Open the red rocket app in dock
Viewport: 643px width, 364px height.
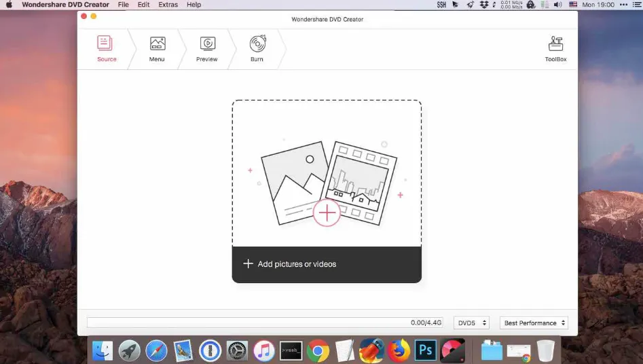click(x=371, y=351)
